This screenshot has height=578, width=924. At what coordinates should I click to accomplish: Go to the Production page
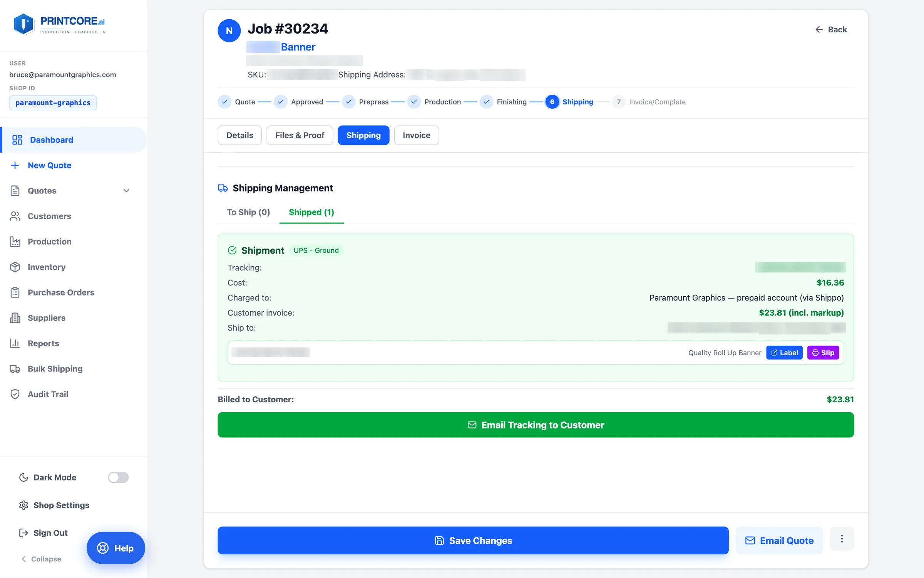point(49,242)
